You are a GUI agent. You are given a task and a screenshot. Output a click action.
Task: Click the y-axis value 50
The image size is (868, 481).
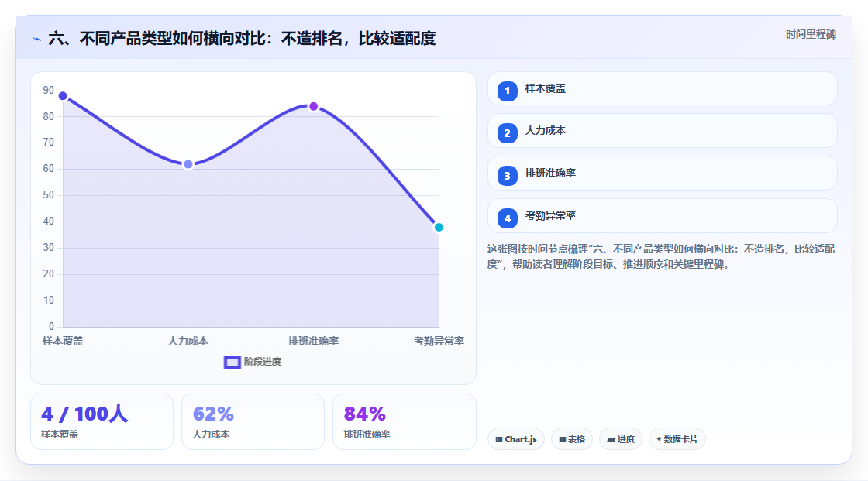click(49, 195)
